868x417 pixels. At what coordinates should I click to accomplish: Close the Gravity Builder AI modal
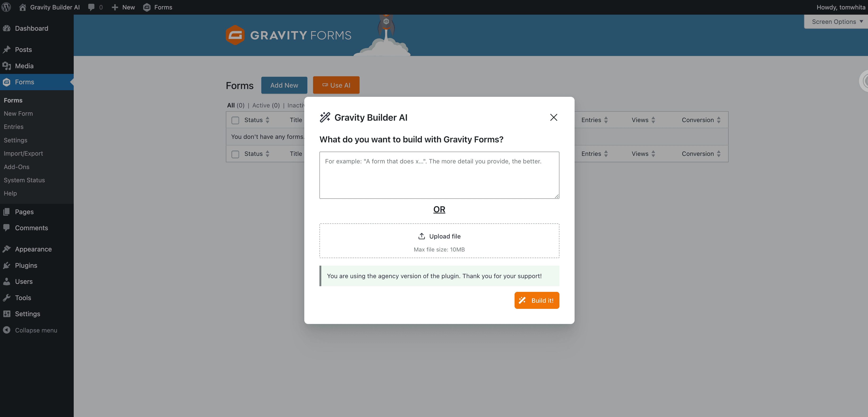pyautogui.click(x=554, y=117)
